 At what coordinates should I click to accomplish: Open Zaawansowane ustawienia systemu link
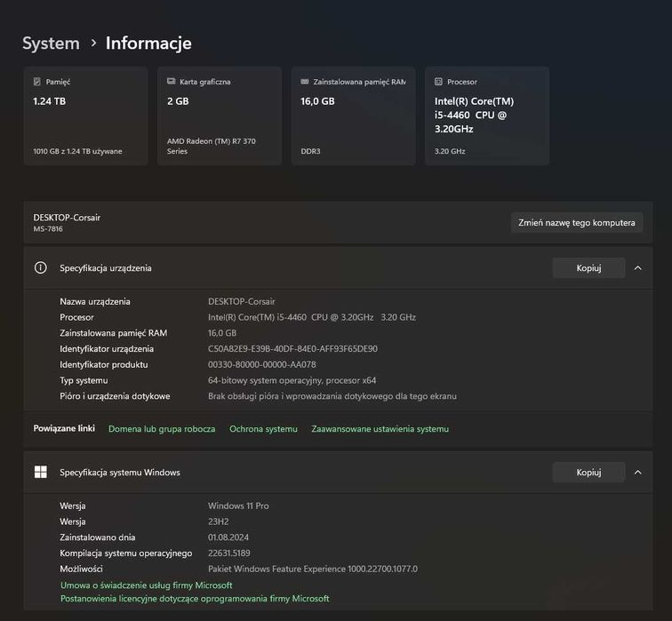click(x=380, y=429)
